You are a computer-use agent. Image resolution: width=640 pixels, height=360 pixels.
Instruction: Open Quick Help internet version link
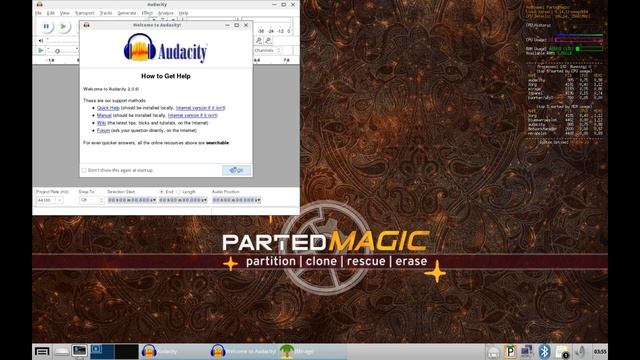(x=200, y=108)
